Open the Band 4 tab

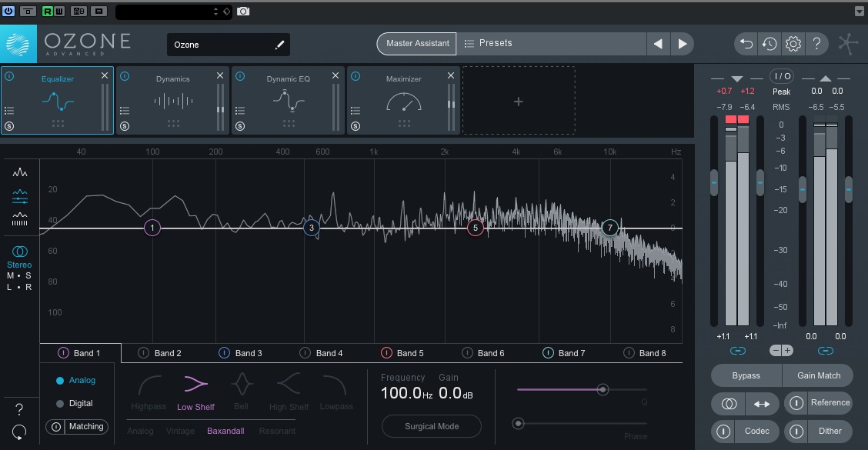322,353
